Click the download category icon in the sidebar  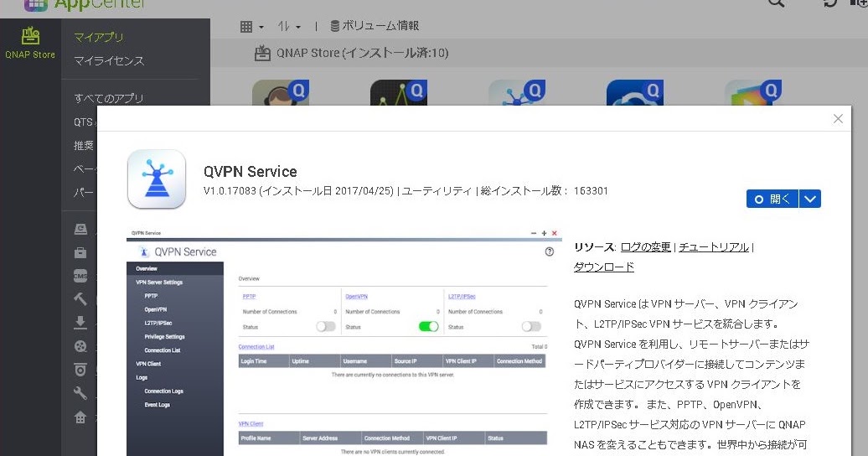tap(80, 323)
